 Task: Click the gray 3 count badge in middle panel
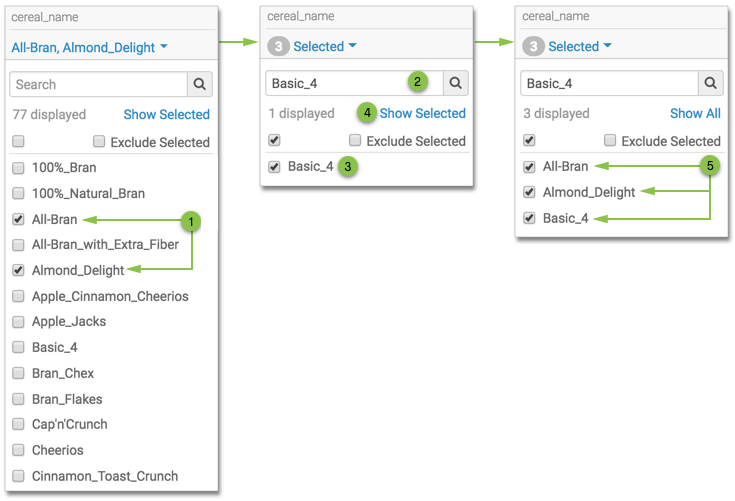[x=277, y=47]
